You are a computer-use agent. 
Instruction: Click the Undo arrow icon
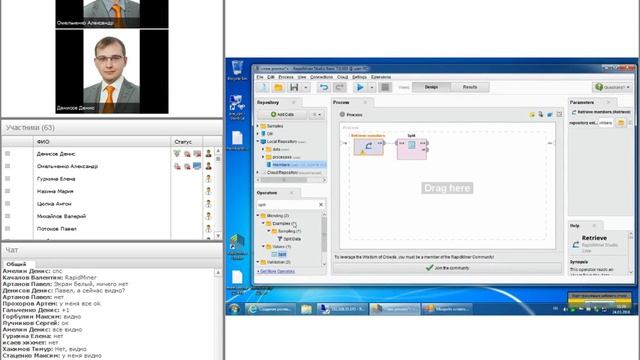[324, 87]
